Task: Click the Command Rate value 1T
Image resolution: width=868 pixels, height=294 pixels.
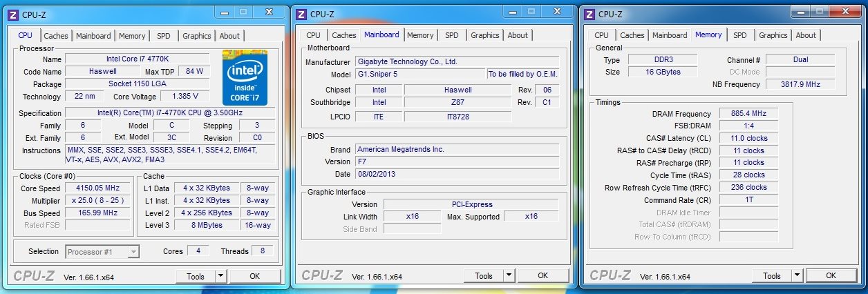Action: 748,200
